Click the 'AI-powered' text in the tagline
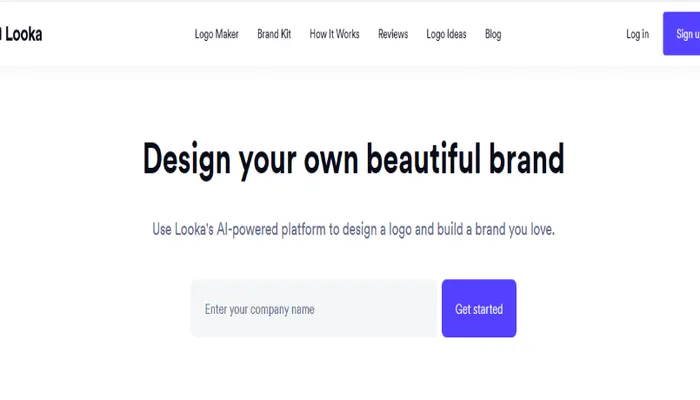700x400 pixels. tap(246, 229)
